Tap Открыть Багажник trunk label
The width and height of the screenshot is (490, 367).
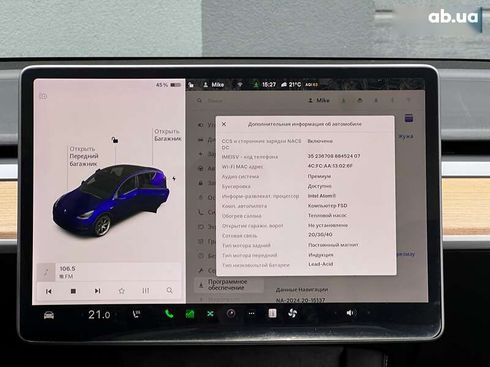168,135
